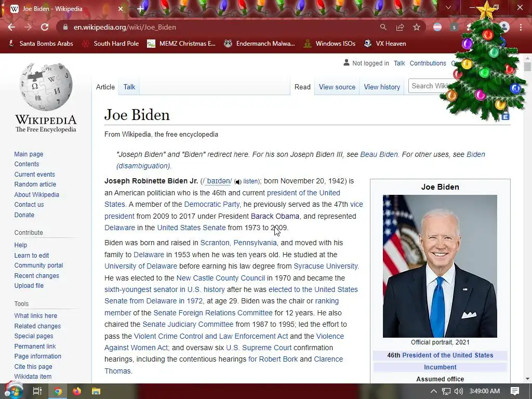Screen dimensions: 532x399
Task: Click Cite this page link
Action: pyautogui.click(x=33, y=366)
